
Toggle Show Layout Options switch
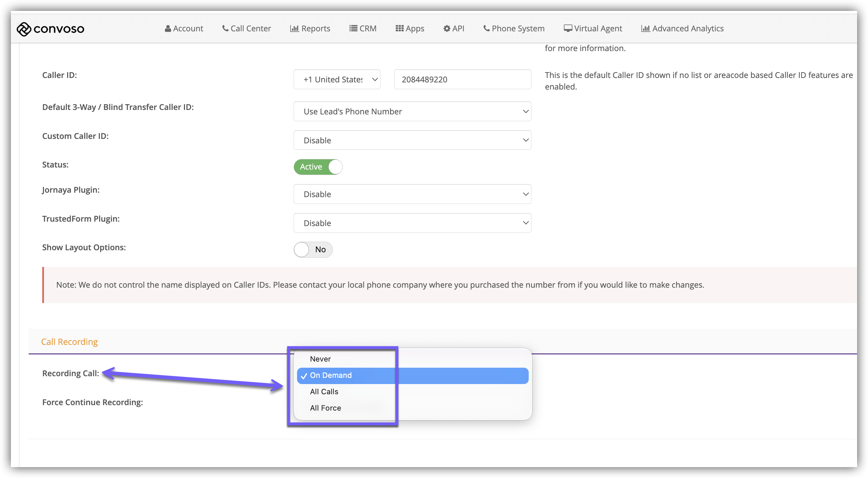(313, 250)
